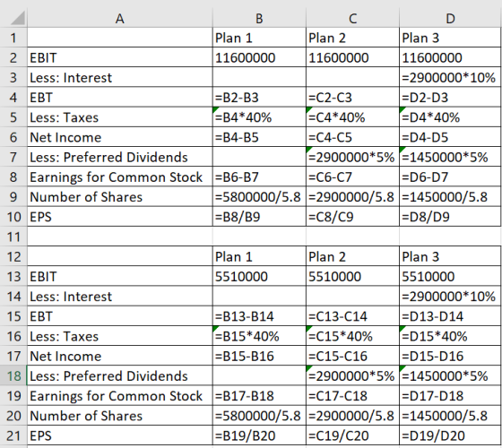Select column B header
502x448 pixels.
point(259,18)
